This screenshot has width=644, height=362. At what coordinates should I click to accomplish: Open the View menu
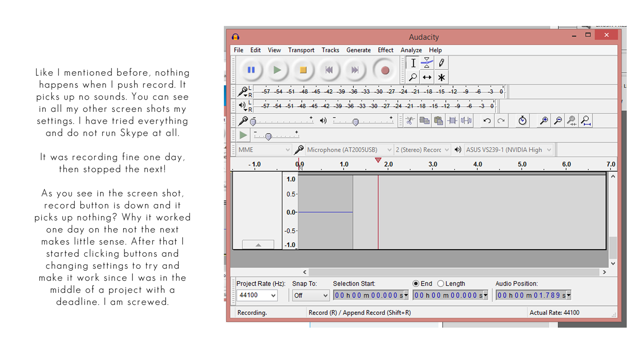coord(274,50)
